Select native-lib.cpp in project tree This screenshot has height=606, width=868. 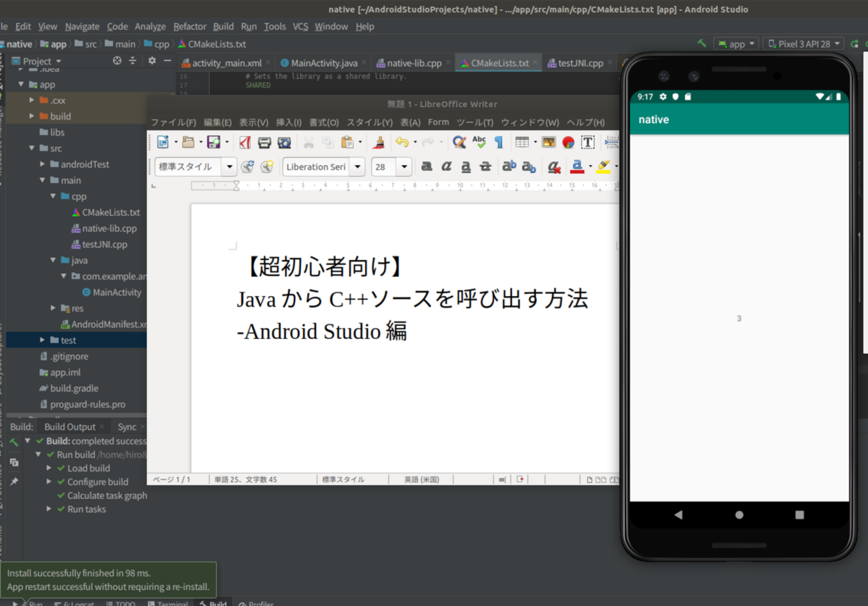(103, 229)
